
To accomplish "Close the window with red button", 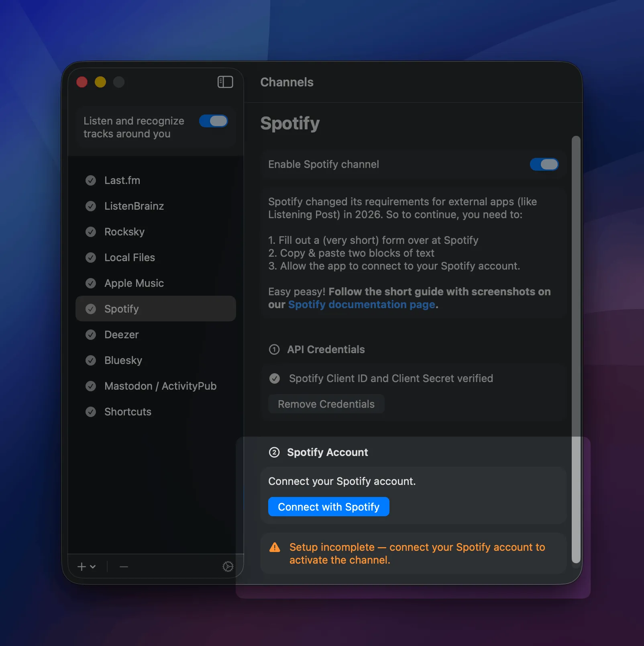I will (x=82, y=82).
